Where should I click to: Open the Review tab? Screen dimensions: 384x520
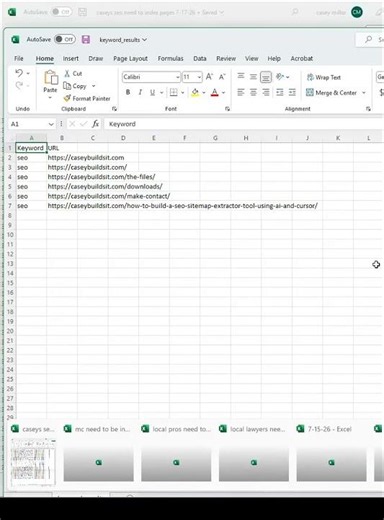pos(226,58)
